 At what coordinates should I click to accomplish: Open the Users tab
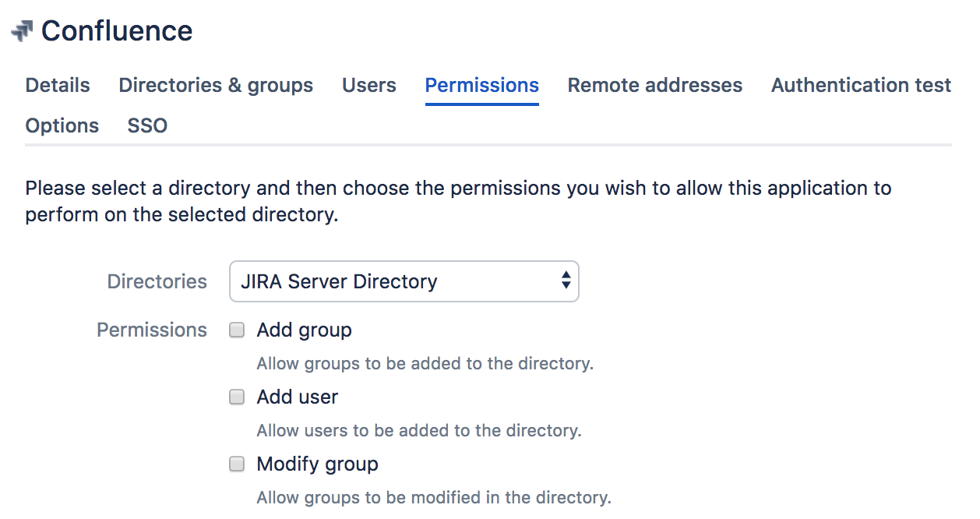[x=369, y=86]
